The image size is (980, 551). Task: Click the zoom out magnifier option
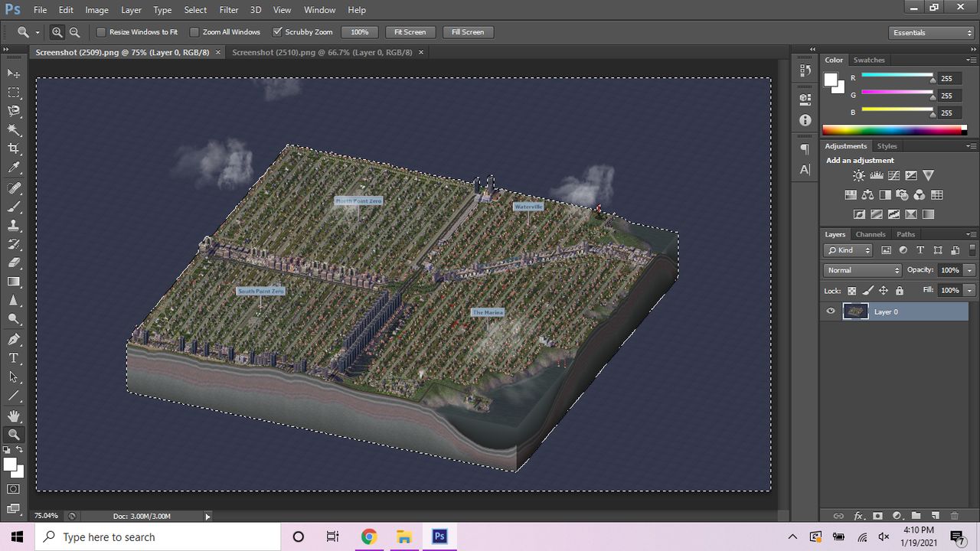click(x=74, y=32)
